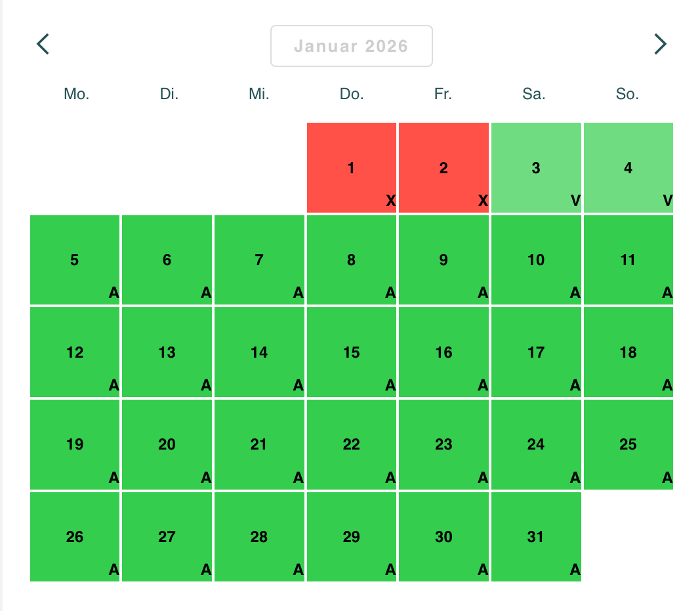The height and width of the screenshot is (611, 700).
Task: Choose light green Sunday the 4th
Action: pyautogui.click(x=628, y=168)
